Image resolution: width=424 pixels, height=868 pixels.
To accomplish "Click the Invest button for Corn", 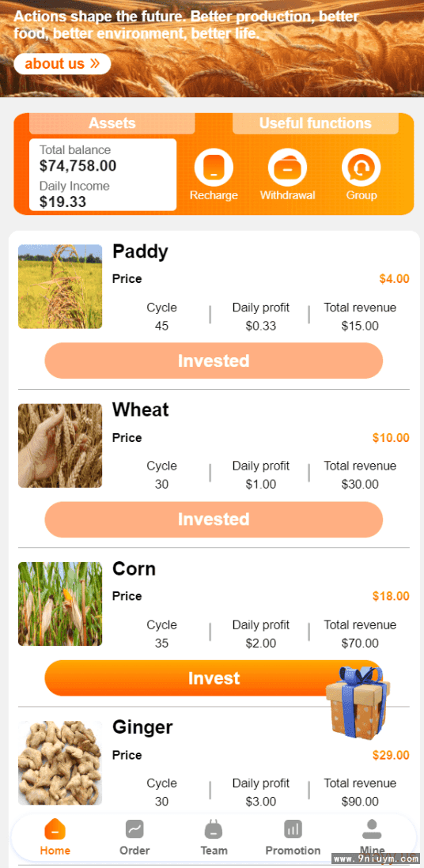I will pos(214,678).
